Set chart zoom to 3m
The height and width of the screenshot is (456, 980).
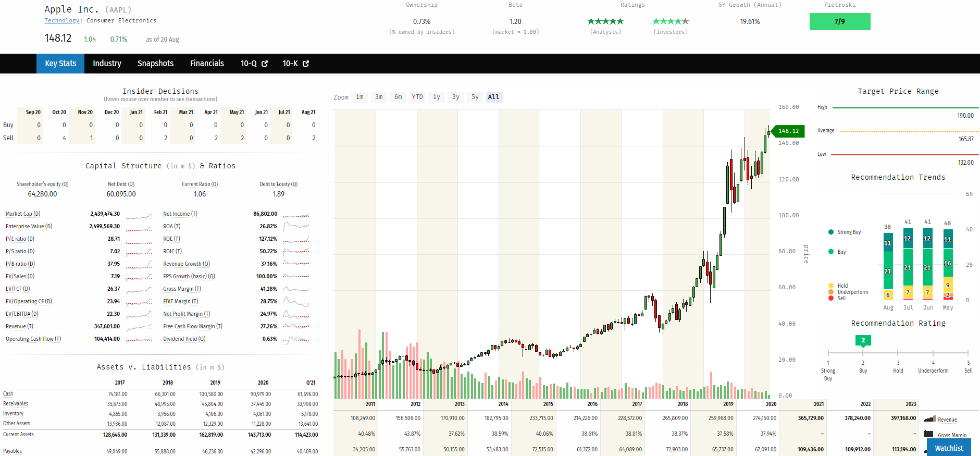pos(379,97)
